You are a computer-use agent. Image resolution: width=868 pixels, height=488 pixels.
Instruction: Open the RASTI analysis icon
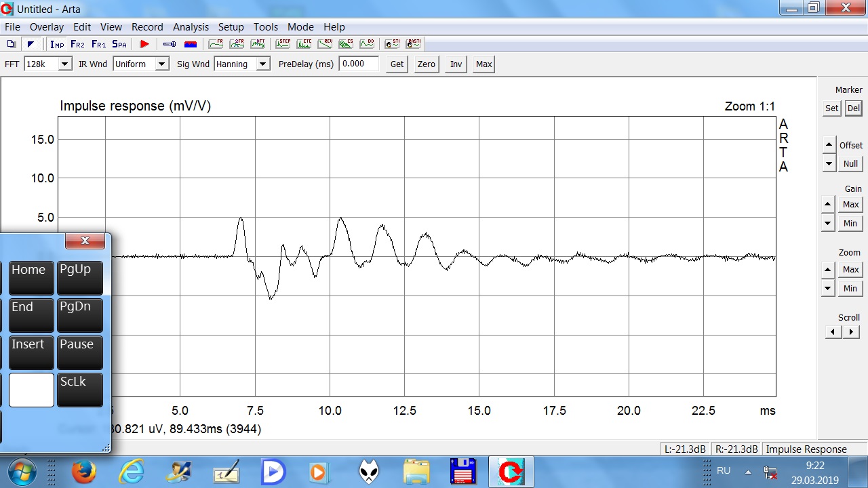pos(413,44)
